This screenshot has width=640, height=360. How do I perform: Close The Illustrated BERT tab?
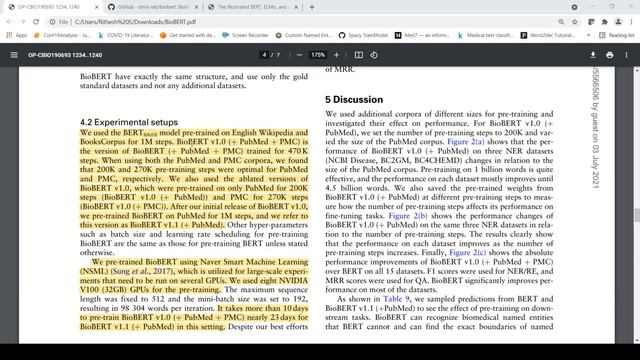tap(296, 7)
